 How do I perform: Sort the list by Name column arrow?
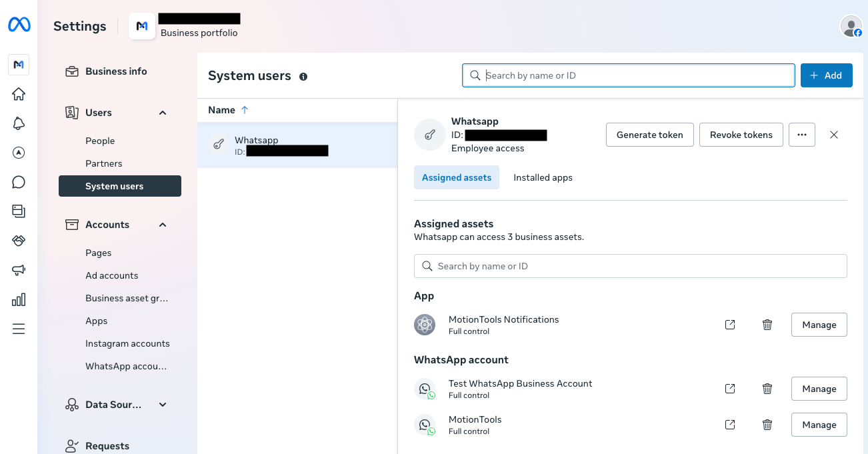pos(245,110)
